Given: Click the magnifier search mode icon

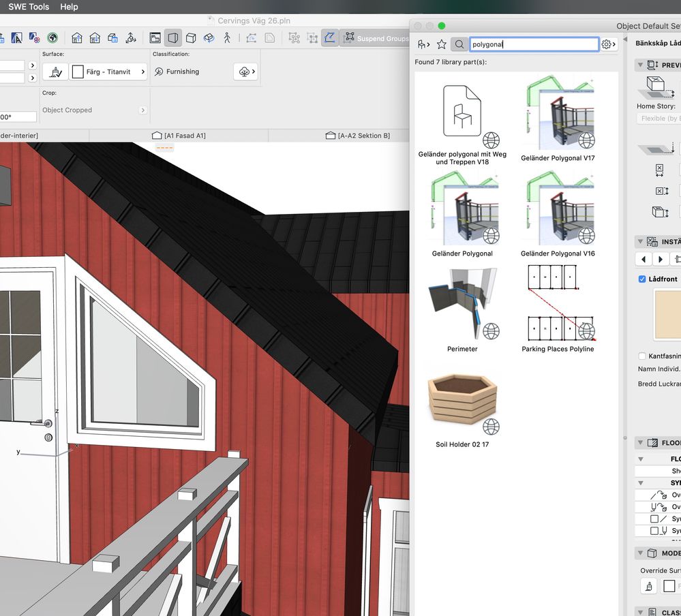Looking at the screenshot, I should pyautogui.click(x=459, y=44).
